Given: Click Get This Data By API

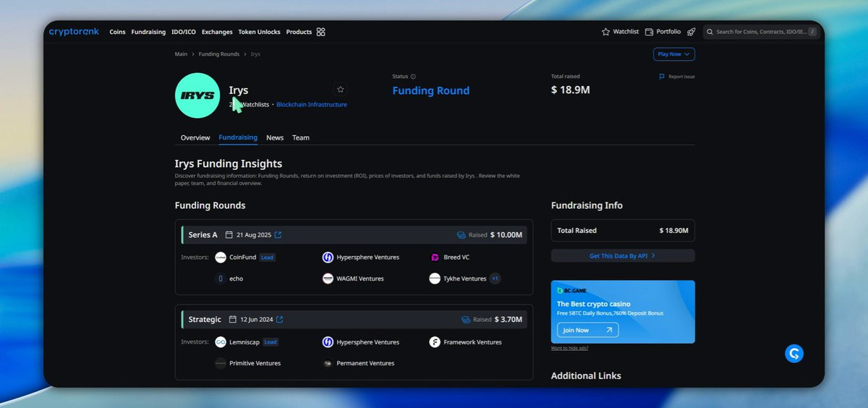Looking at the screenshot, I should 623,256.
